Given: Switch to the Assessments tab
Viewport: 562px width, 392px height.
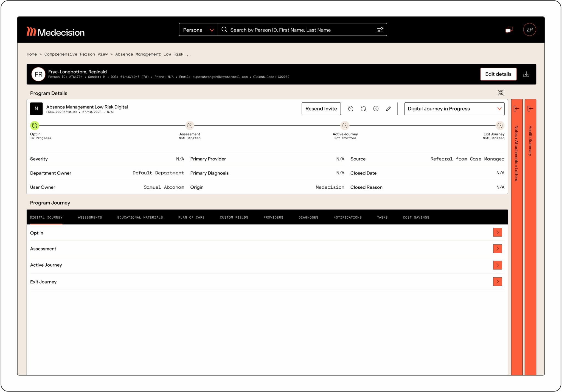Looking at the screenshot, I should point(90,218).
